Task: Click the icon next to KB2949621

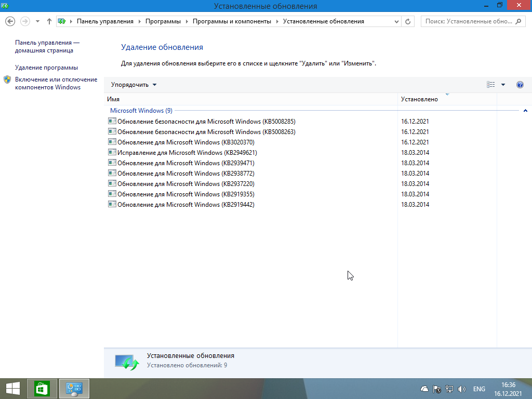Action: click(x=112, y=152)
